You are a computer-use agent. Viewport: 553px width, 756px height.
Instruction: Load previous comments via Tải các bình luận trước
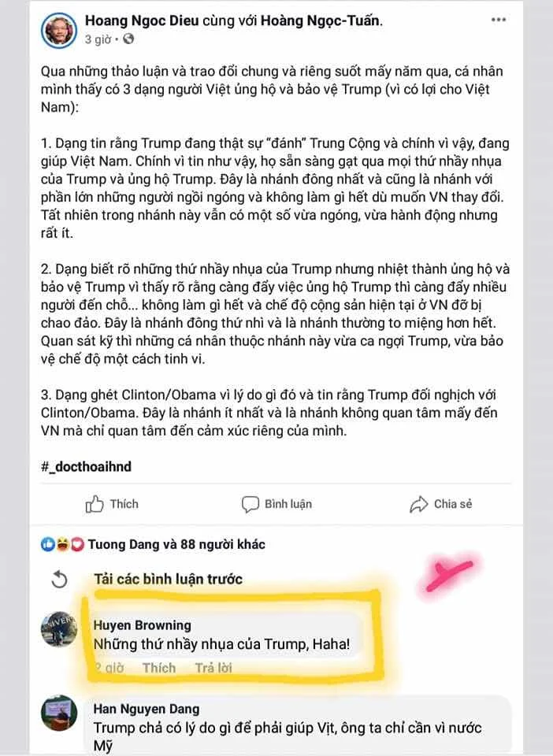point(168,579)
